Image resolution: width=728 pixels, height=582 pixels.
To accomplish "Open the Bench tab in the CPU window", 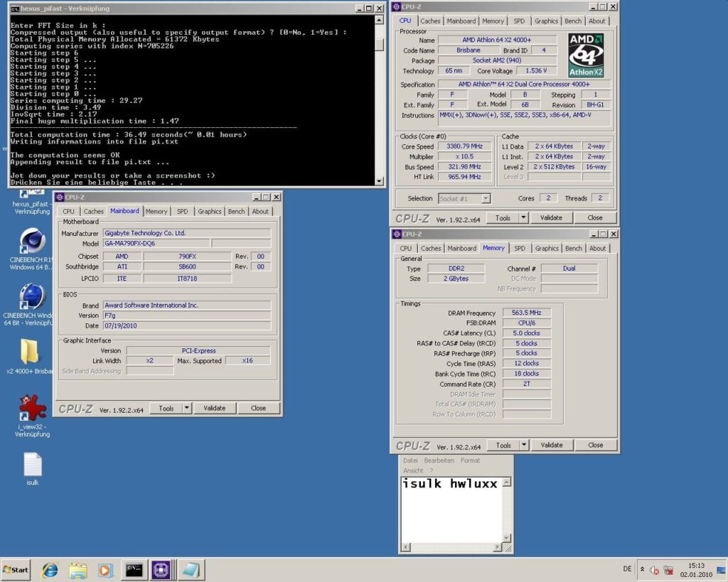I will [573, 21].
